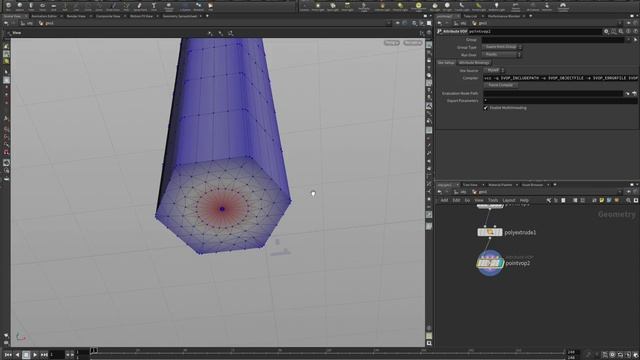Select the Font shelf tool

(154, 6)
